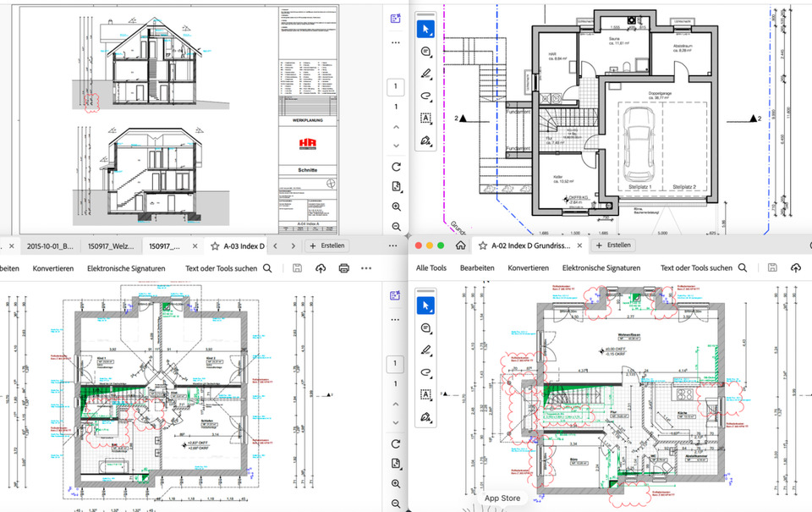812x512 pixels.
Task: Click the page number field in the Schnitte window
Action: 396,86
